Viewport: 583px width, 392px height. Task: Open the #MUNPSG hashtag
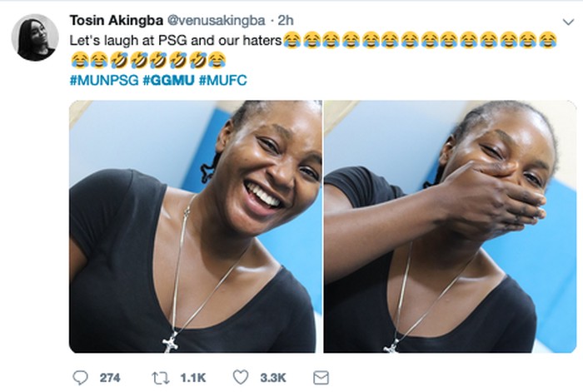click(104, 81)
